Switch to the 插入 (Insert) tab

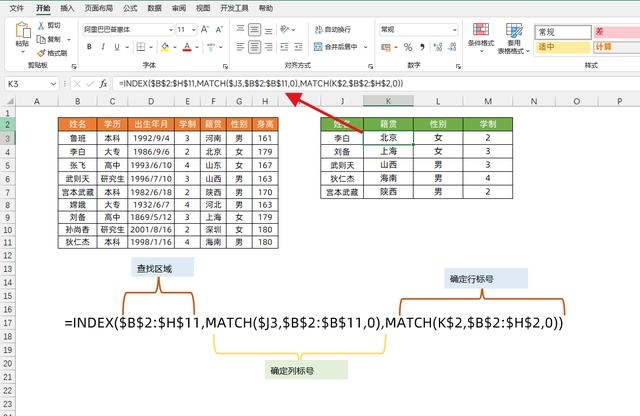point(67,8)
